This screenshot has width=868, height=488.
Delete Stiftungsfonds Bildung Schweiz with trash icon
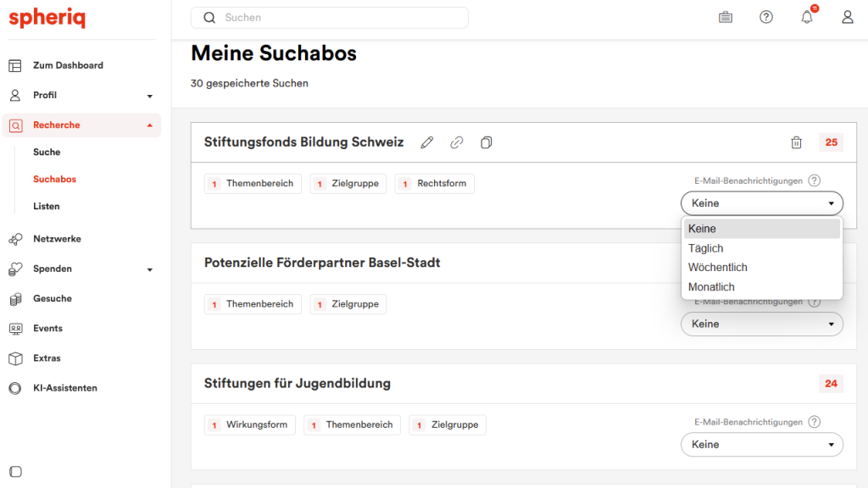(796, 142)
